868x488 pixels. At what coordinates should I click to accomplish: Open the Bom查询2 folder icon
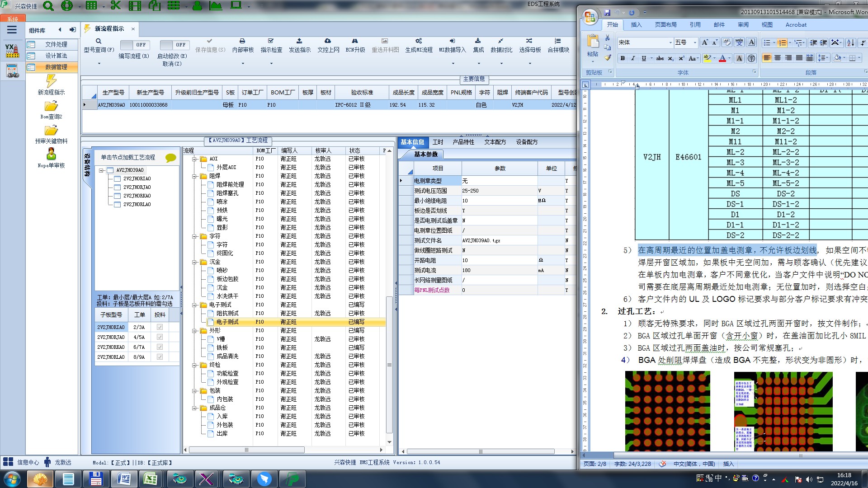pyautogui.click(x=51, y=106)
